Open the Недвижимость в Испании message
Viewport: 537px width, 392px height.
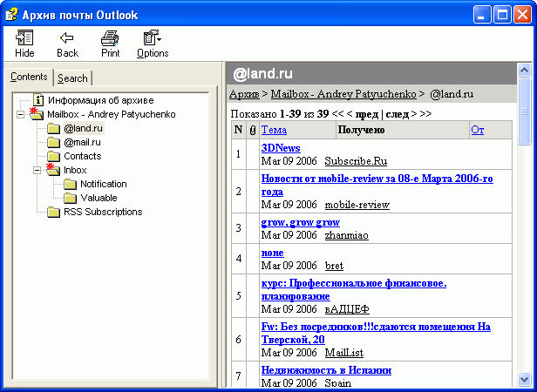point(326,370)
